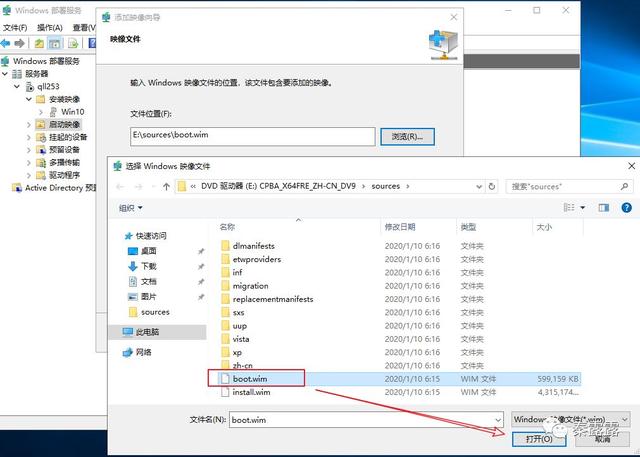Open the 文件(F) menu
640x457 pixels.
tap(15, 27)
